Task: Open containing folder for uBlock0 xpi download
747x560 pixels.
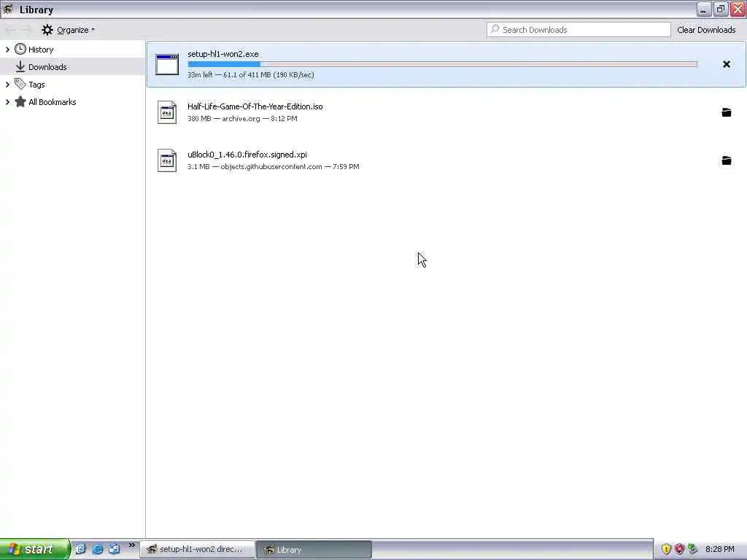Action: tap(726, 160)
